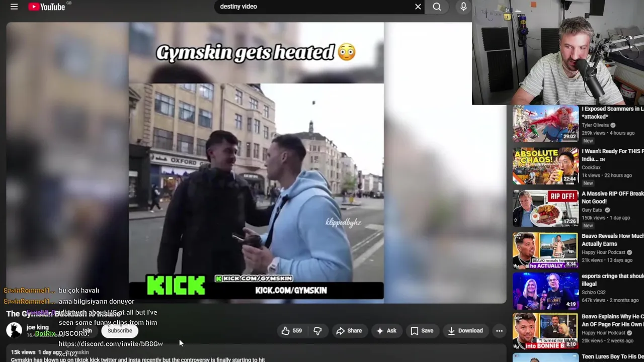Open Discord invite link in chat overlay
Viewport: 644px width, 362px height.
pos(111,344)
